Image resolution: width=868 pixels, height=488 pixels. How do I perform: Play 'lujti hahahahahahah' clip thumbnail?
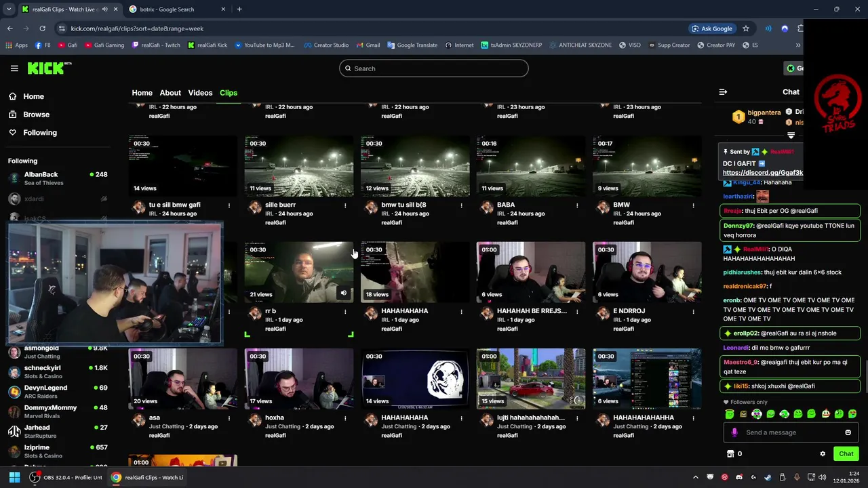531,379
